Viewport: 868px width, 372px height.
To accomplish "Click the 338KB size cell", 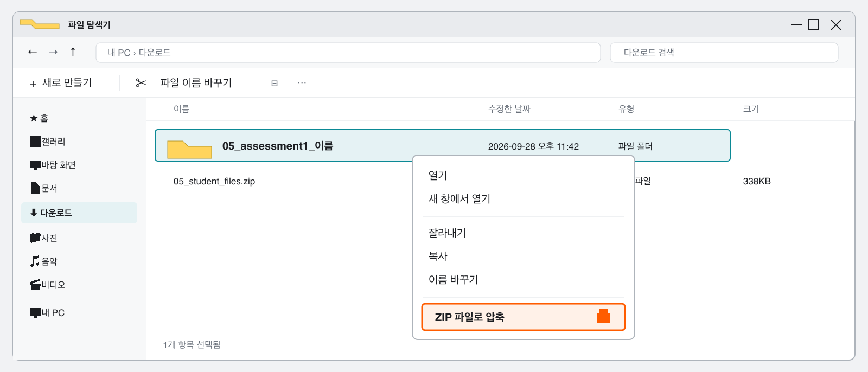I will point(757,181).
